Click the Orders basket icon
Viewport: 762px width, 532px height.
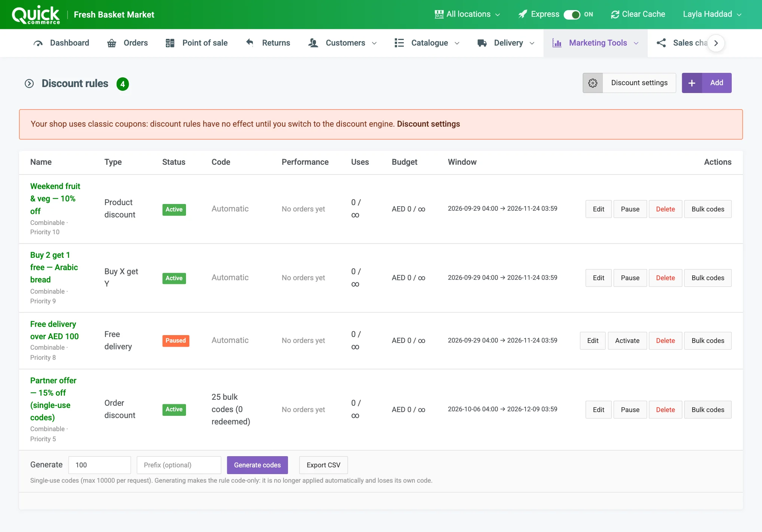112,43
